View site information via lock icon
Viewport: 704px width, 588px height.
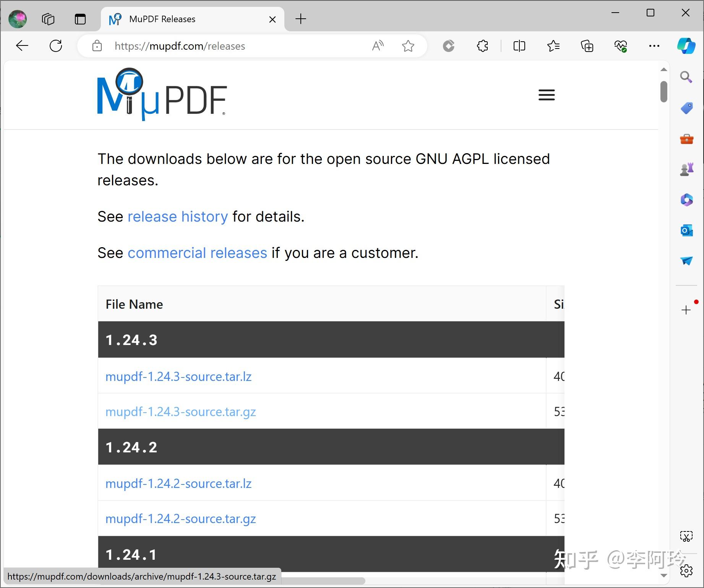click(97, 46)
